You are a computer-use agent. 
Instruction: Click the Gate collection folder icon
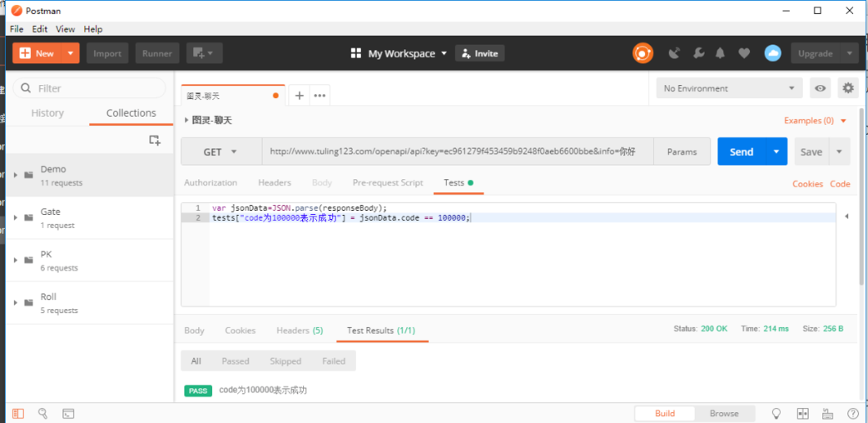[x=29, y=217]
